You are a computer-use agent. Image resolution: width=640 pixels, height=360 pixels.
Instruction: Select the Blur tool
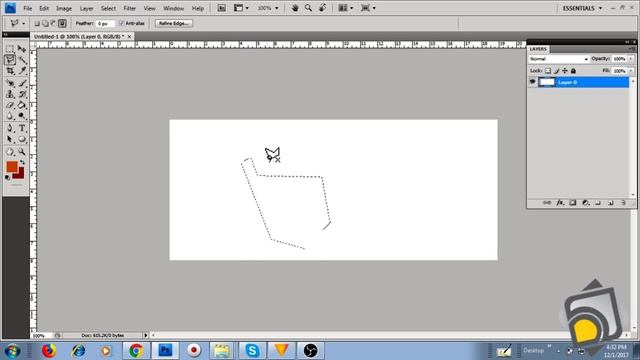pyautogui.click(x=10, y=116)
